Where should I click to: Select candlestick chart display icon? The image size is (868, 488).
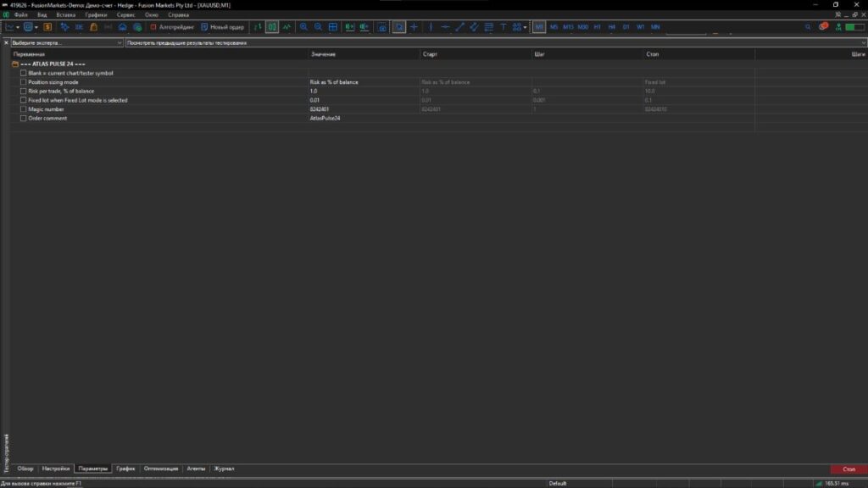point(272,26)
